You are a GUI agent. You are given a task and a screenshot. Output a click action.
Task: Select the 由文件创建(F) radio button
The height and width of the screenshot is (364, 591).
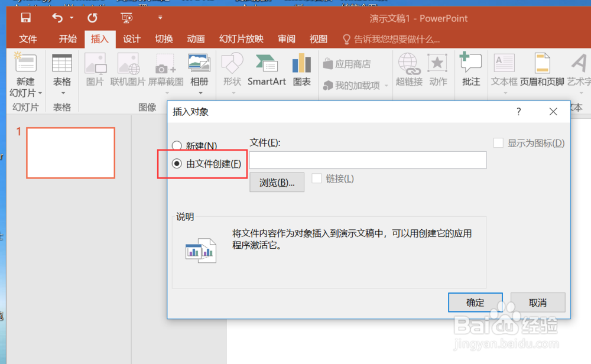tap(177, 164)
